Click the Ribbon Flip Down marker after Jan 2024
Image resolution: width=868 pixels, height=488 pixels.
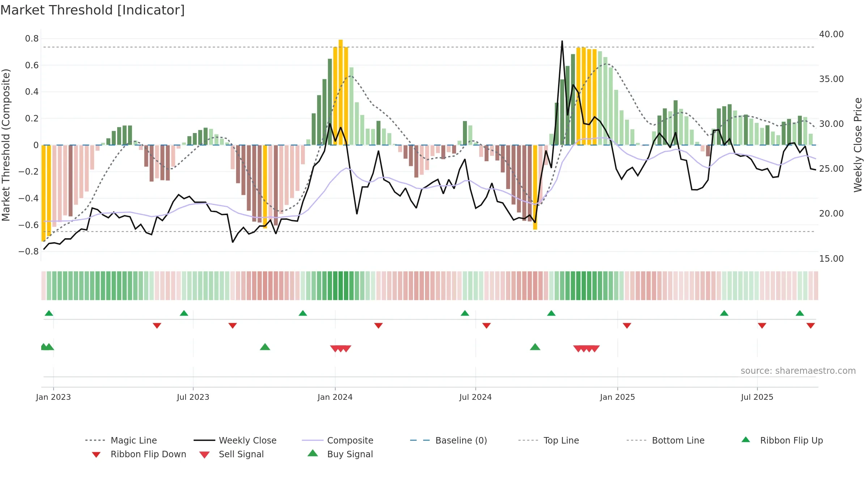(x=378, y=326)
